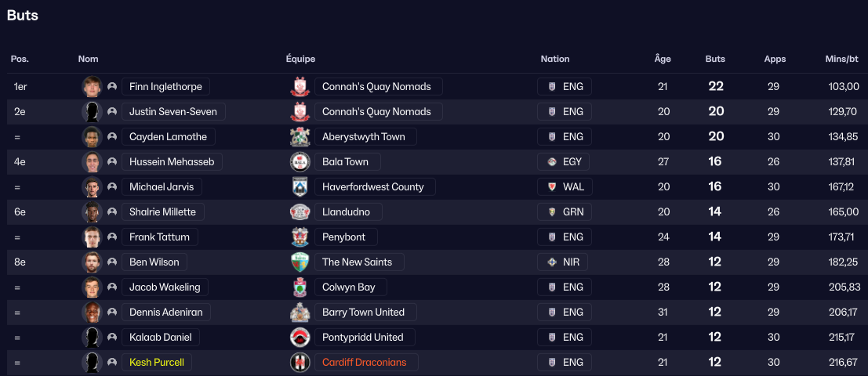This screenshot has width=868, height=376.
Task: Click the Bala Town club crest
Action: point(300,162)
